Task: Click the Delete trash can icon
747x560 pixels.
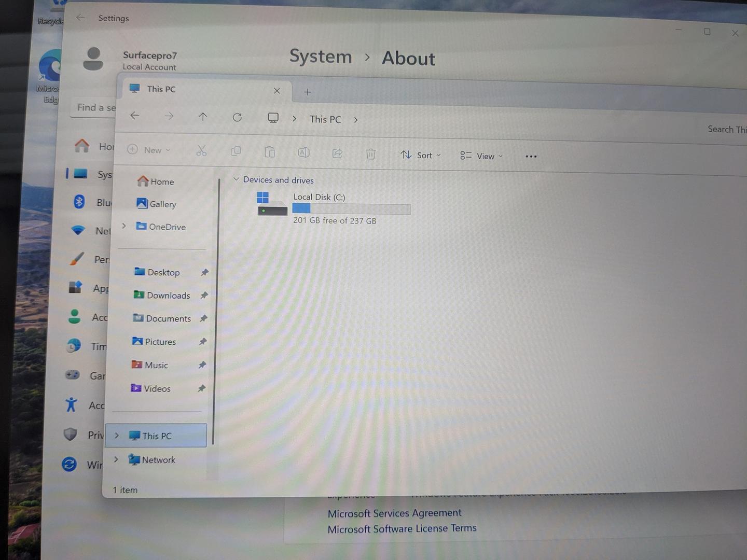Action: (x=370, y=154)
